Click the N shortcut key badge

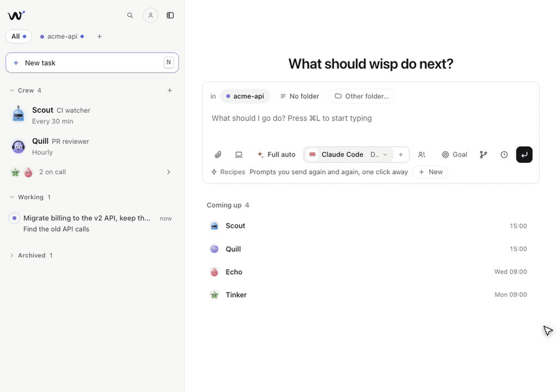(x=169, y=63)
